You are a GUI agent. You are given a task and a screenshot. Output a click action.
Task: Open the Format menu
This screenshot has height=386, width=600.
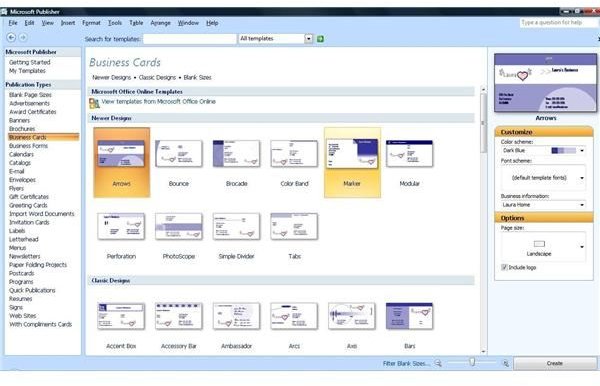[x=91, y=23]
